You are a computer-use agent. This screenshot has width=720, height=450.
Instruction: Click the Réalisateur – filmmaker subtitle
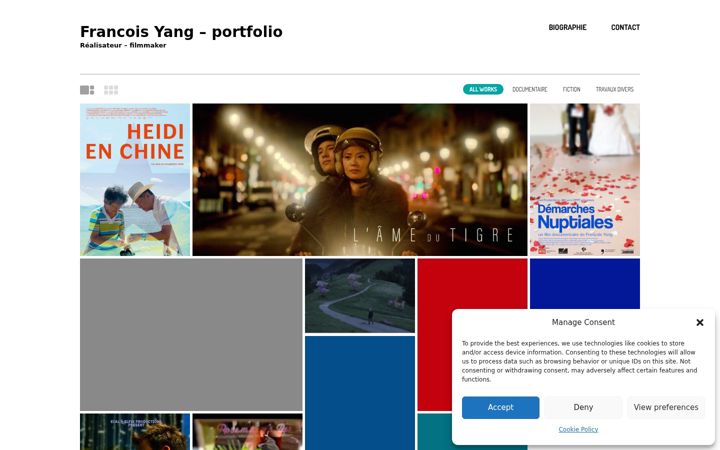point(123,45)
